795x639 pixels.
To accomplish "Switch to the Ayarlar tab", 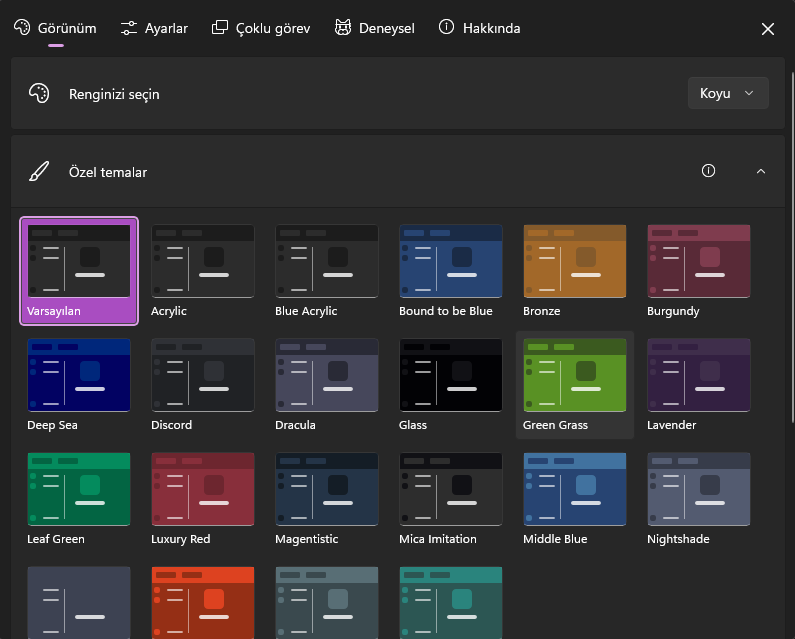I will pos(154,28).
